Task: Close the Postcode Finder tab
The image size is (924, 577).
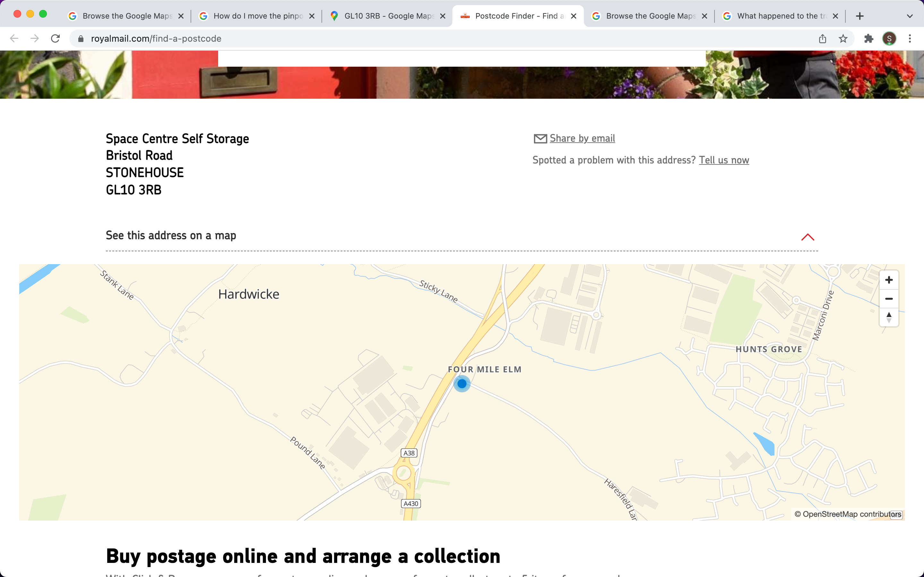Action: tap(573, 16)
